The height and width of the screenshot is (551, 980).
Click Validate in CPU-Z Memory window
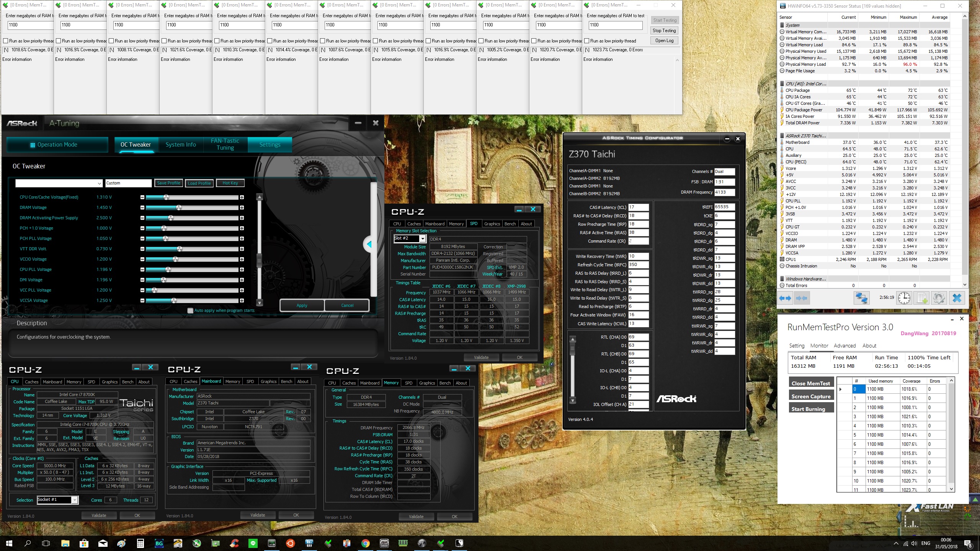(416, 517)
